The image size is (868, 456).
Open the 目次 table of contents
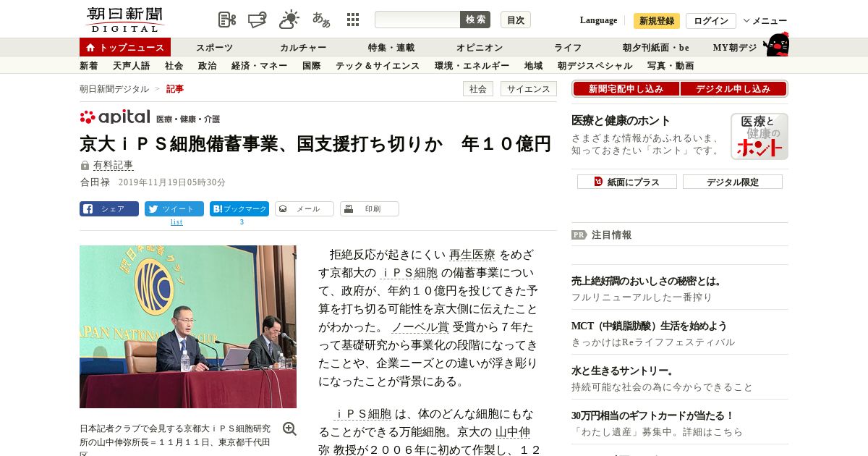pyautogui.click(x=516, y=20)
